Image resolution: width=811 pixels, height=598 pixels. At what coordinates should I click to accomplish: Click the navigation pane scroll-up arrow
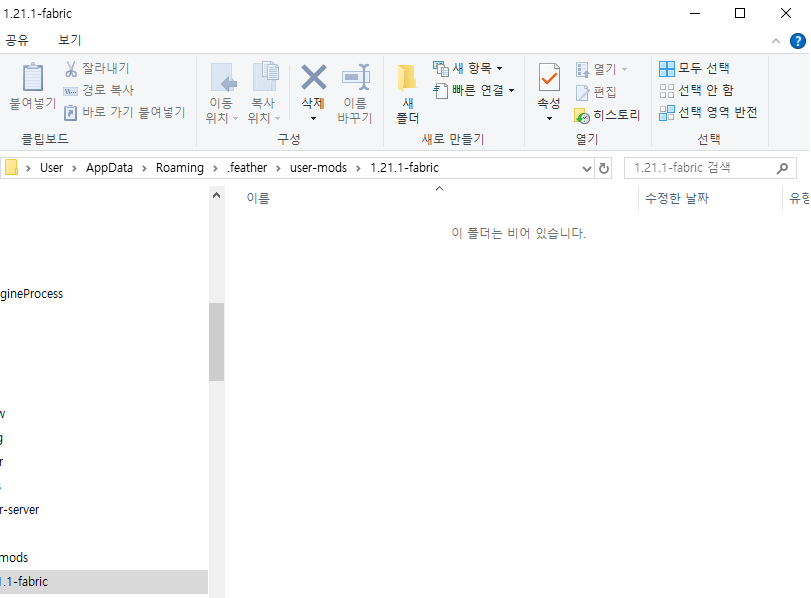pyautogui.click(x=216, y=196)
